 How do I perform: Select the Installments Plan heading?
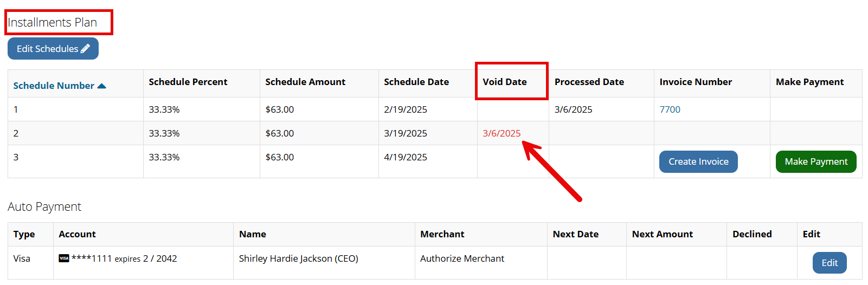tap(52, 22)
